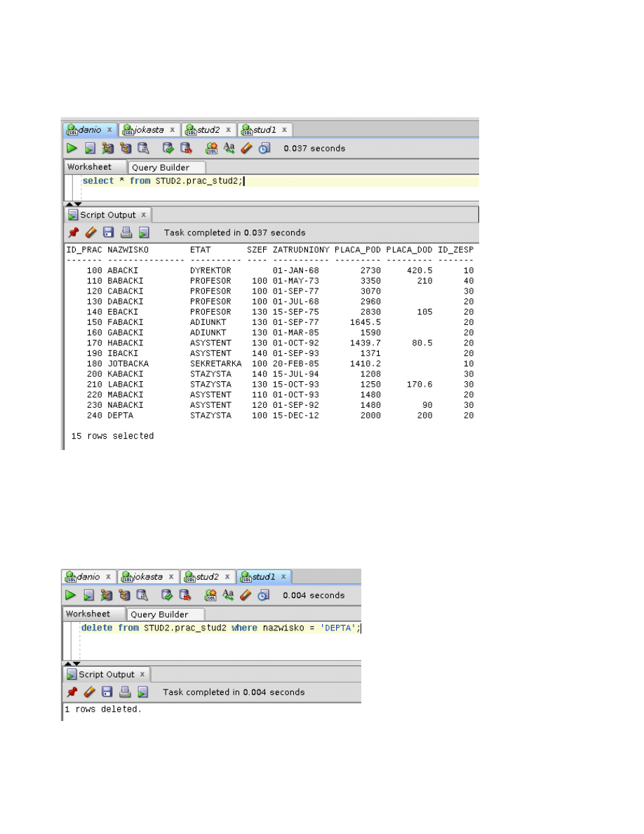Close Script Output tab showing 15 rows selected

coord(144,215)
